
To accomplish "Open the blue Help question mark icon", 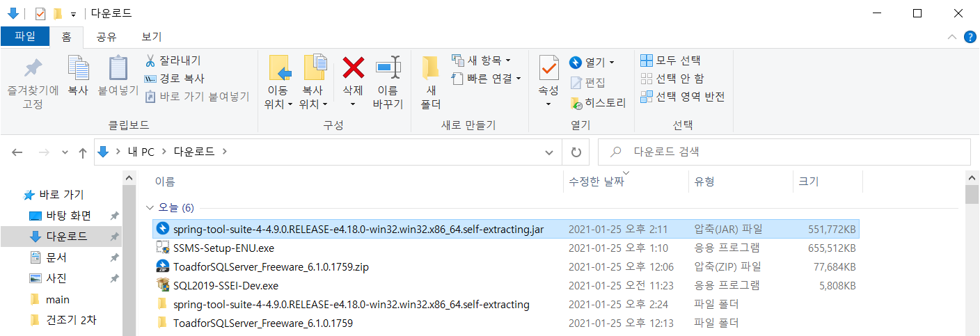I will pyautogui.click(x=970, y=37).
